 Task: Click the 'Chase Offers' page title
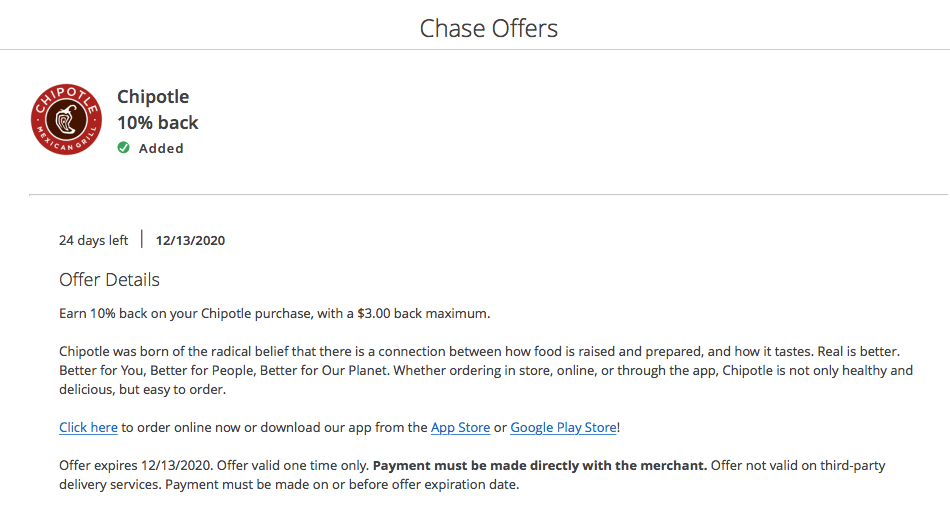click(488, 28)
